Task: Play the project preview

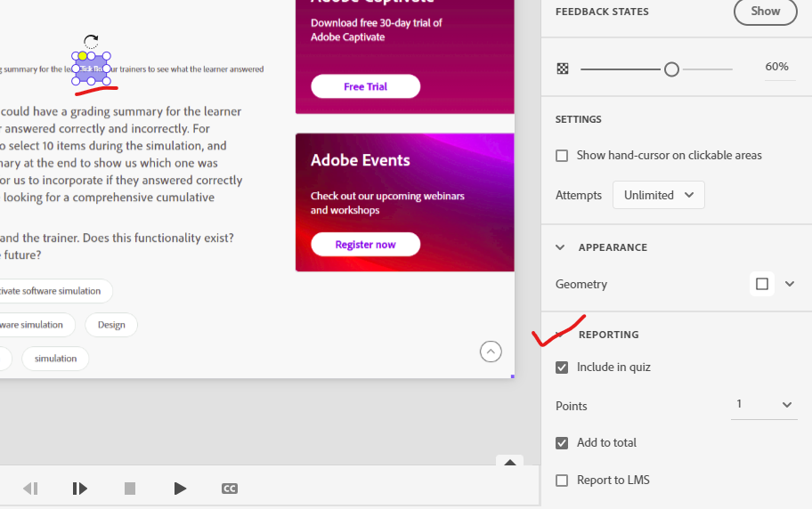Action: coord(180,489)
